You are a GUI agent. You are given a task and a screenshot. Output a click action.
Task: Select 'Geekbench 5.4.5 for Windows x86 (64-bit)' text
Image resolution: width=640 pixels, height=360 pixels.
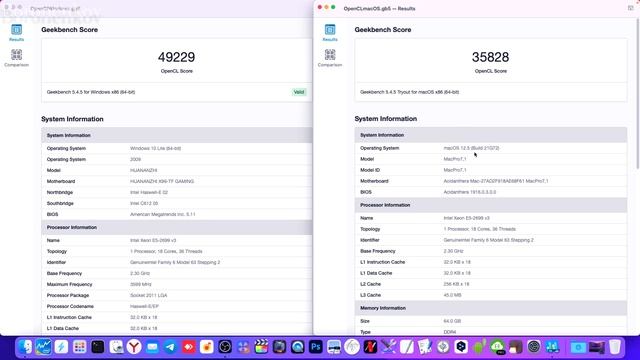click(x=91, y=92)
